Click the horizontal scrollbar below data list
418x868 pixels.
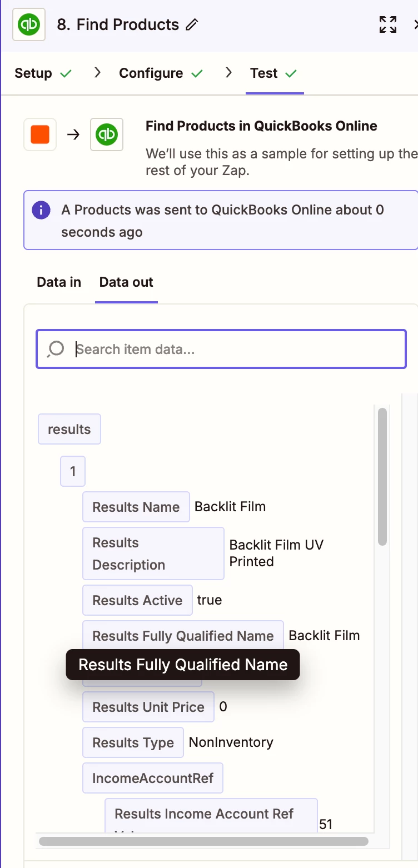click(x=203, y=841)
